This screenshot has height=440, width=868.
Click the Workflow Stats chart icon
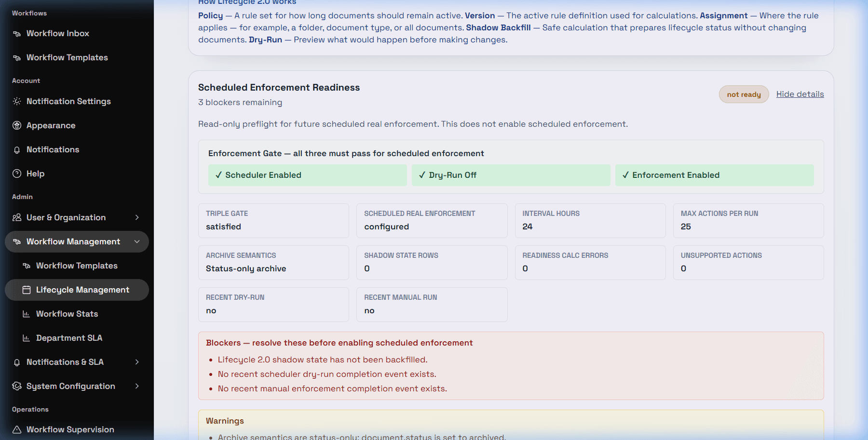(x=27, y=314)
